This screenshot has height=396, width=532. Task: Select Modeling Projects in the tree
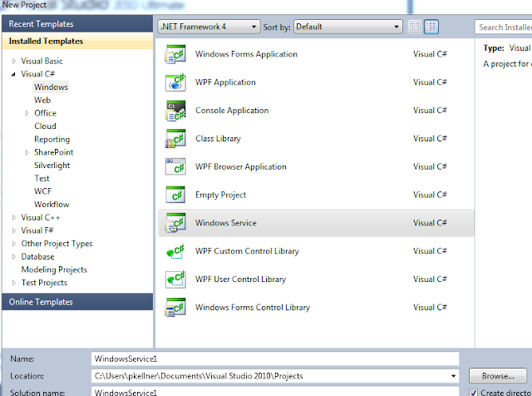click(54, 270)
